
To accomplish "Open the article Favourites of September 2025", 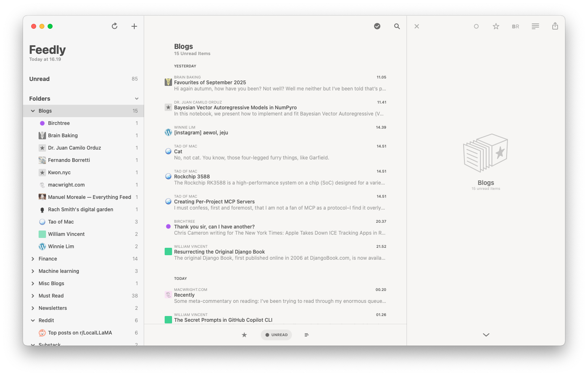I will tap(210, 83).
